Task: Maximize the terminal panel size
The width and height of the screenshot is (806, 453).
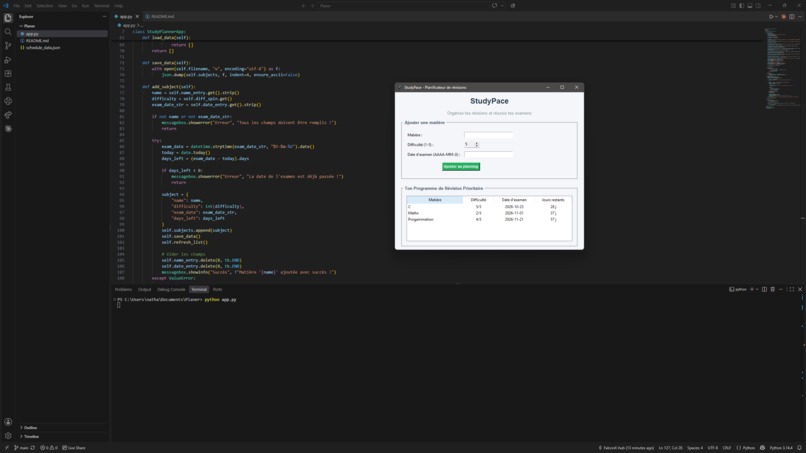Action: [x=791, y=289]
